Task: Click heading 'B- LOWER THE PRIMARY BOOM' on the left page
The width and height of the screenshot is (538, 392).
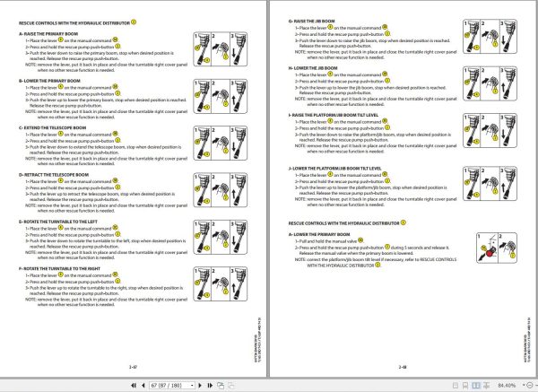Action: (49, 81)
